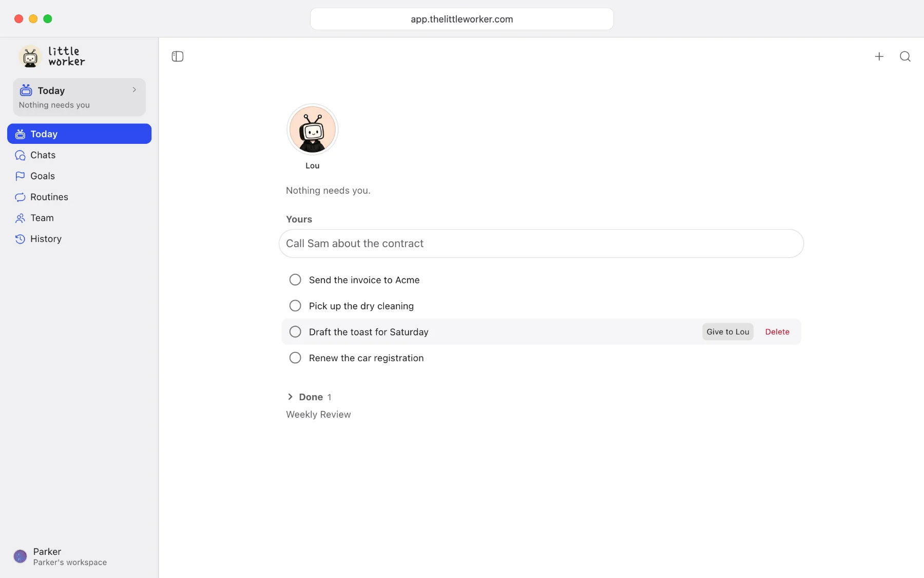Image resolution: width=924 pixels, height=578 pixels.
Task: Tick 'Renew the car registration' circle
Action: [295, 358]
